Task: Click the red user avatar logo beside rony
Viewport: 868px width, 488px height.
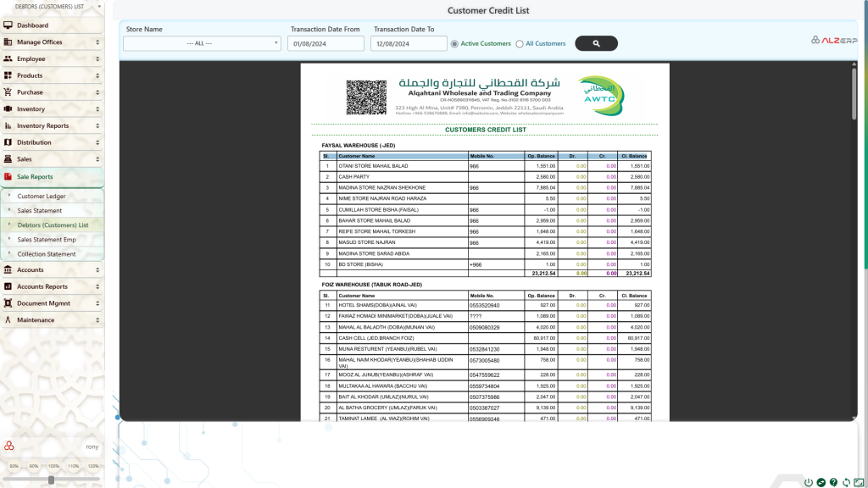Action: coord(8,446)
